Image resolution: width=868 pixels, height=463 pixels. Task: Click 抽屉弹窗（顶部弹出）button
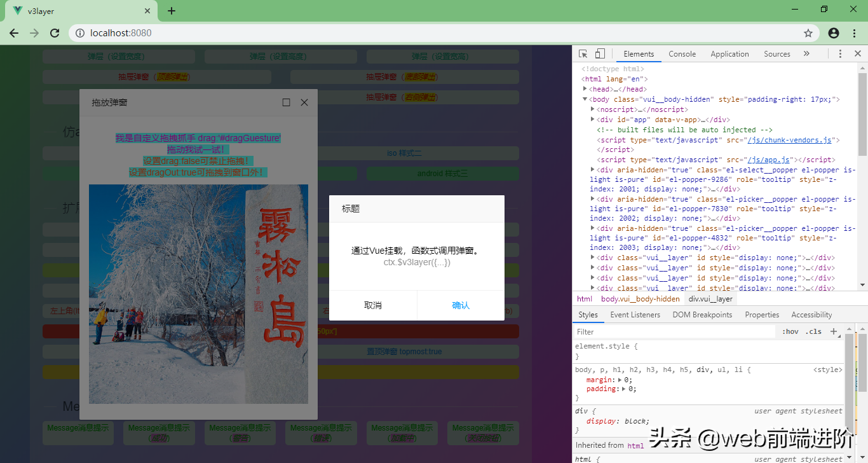157,77
